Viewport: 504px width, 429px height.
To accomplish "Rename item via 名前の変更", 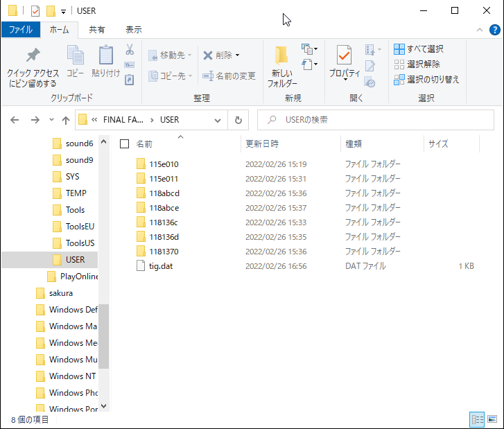I will click(229, 76).
